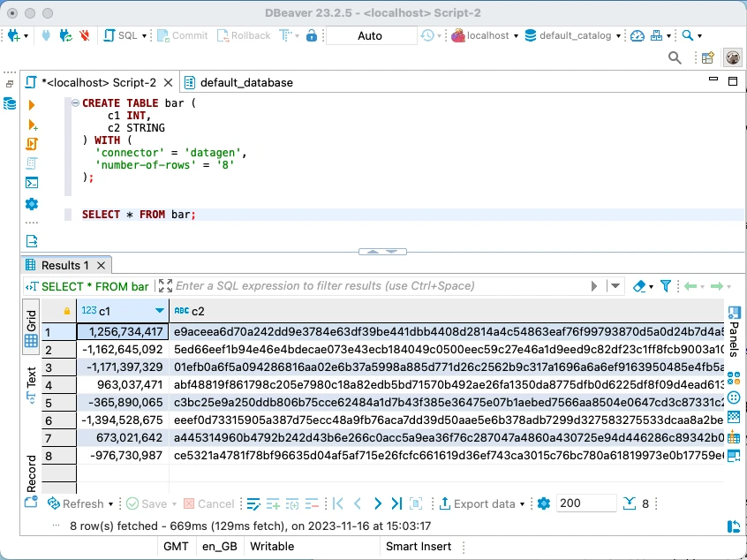Open the result grid settings gear
747x560 pixels.
[x=544, y=503]
